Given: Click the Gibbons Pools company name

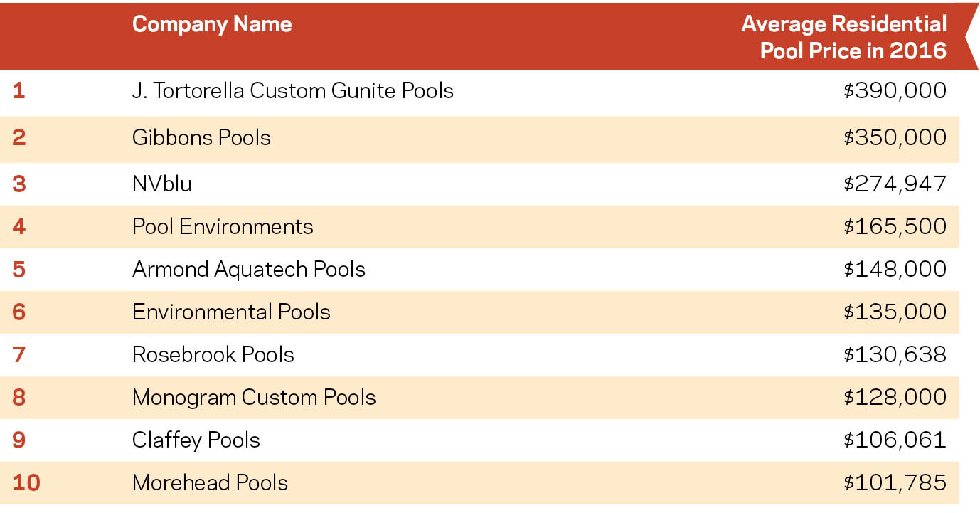Looking at the screenshot, I should 201,137.
